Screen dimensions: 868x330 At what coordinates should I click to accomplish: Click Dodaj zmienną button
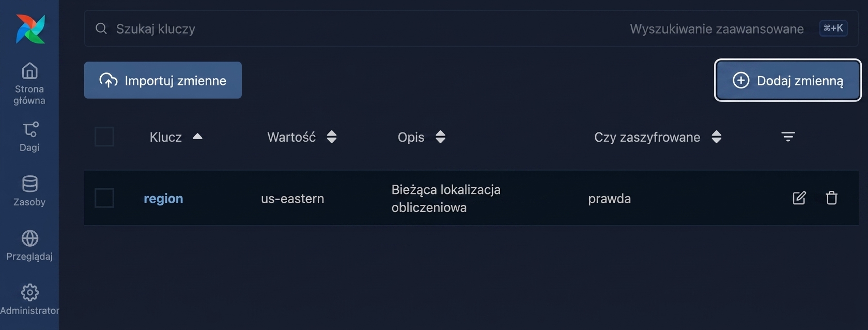pyautogui.click(x=788, y=80)
